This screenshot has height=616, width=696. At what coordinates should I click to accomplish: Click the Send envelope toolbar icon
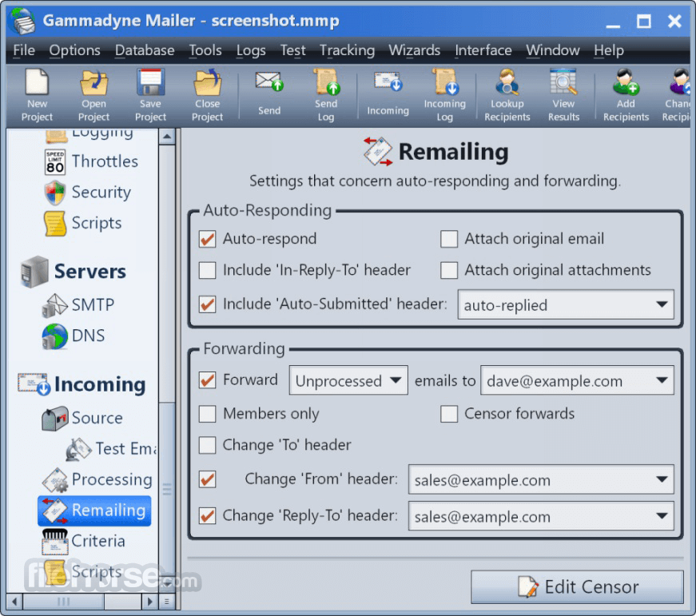pyautogui.click(x=269, y=93)
